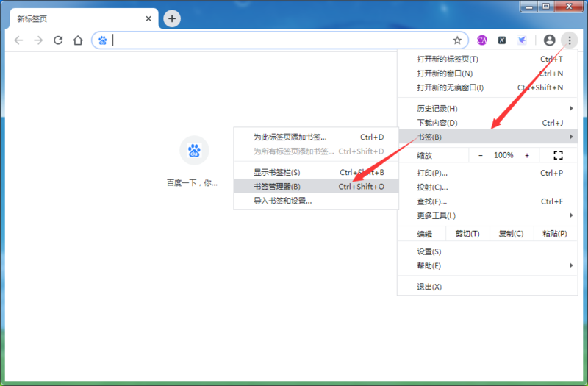Image resolution: width=588 pixels, height=386 pixels.
Task: Open the purple circular extension icon
Action: (482, 40)
